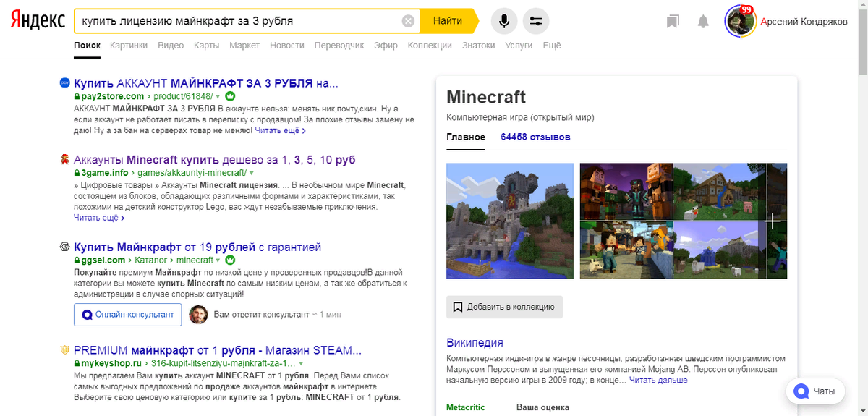The width and height of the screenshot is (868, 416).
Task: Switch to the Маркет tab
Action: [x=244, y=45]
